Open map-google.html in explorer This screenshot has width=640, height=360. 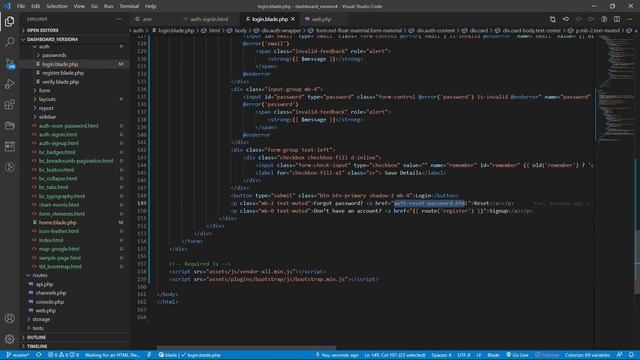pos(59,249)
